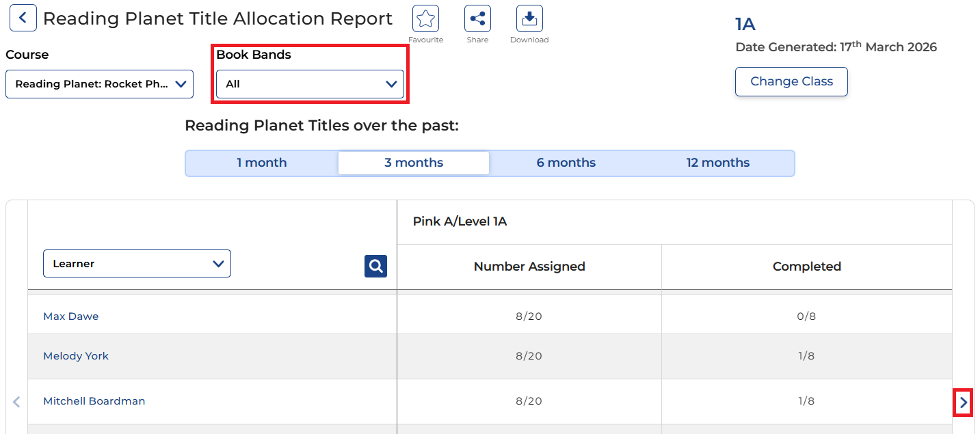Open the Learner dropdown in table header

click(x=137, y=264)
